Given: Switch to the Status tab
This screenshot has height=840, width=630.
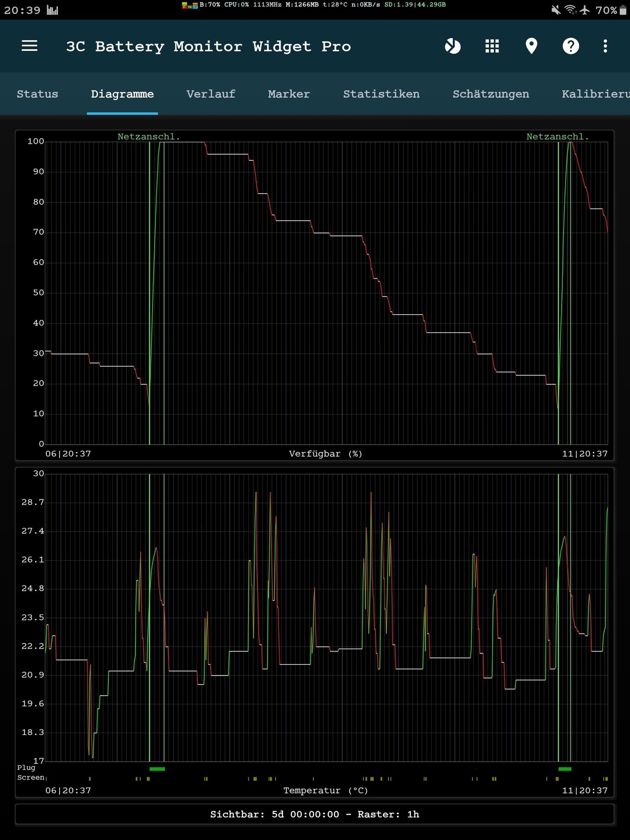Looking at the screenshot, I should coord(37,94).
